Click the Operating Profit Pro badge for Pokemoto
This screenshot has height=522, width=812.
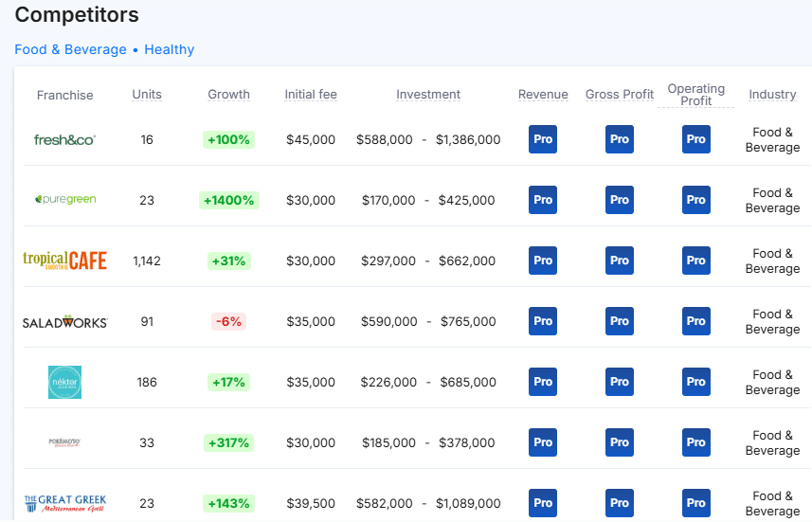click(696, 442)
